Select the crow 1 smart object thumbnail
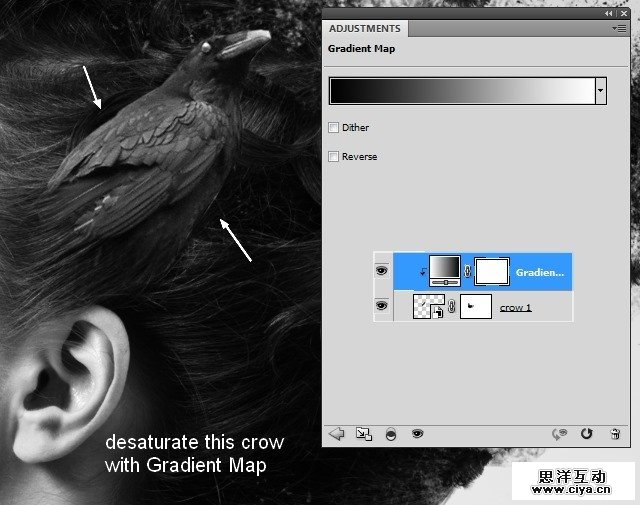 [429, 306]
